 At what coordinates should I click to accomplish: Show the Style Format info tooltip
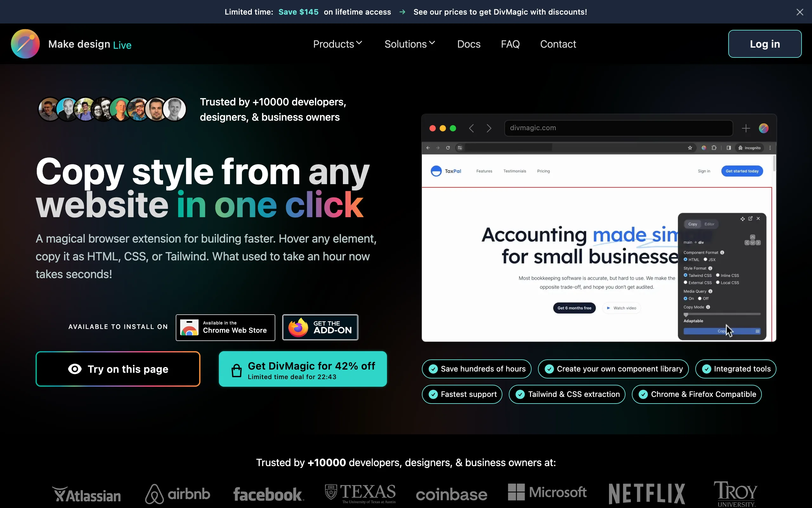[x=710, y=269]
